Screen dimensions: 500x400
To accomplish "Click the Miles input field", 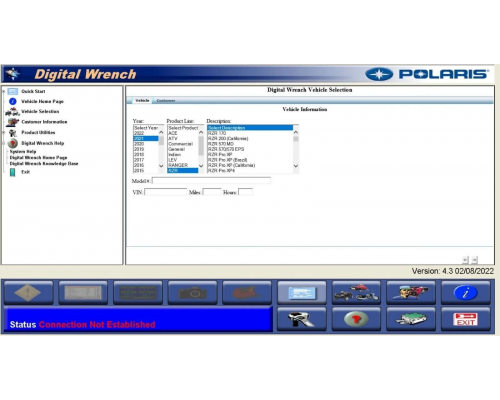I will click(212, 192).
